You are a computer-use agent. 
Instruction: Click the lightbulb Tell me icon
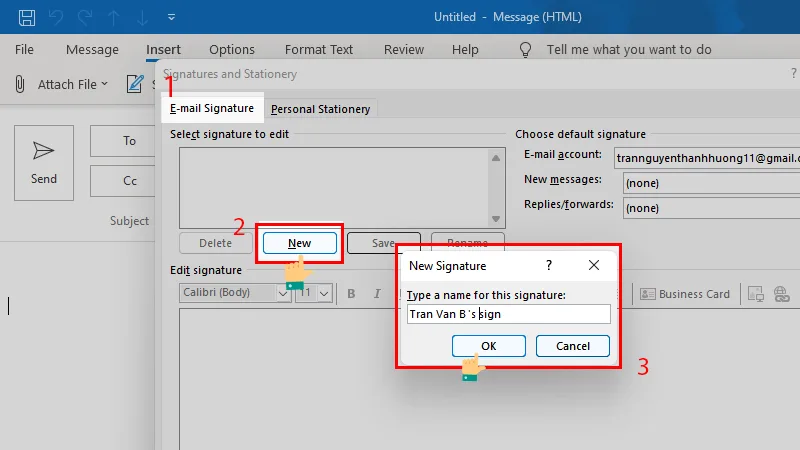[x=525, y=50]
